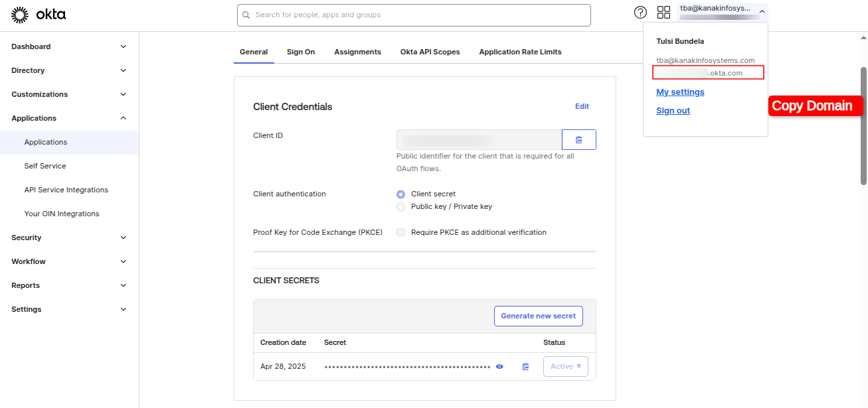This screenshot has height=408, width=868.
Task: Select the Client secret radio option
Action: (400, 194)
